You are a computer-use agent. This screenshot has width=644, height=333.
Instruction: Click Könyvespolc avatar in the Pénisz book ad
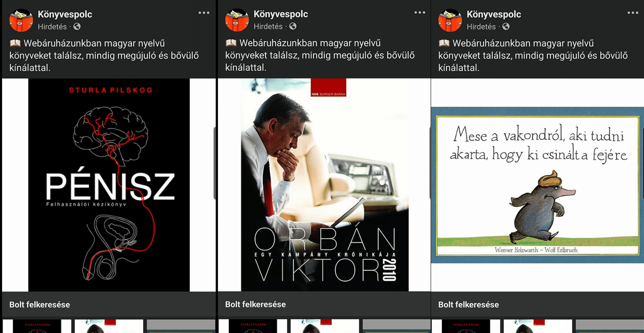tap(21, 20)
